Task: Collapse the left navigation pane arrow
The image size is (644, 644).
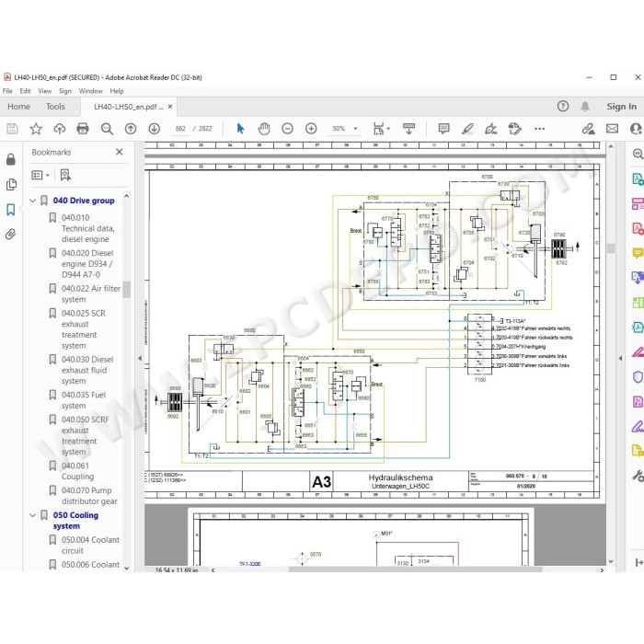Action: click(140, 358)
